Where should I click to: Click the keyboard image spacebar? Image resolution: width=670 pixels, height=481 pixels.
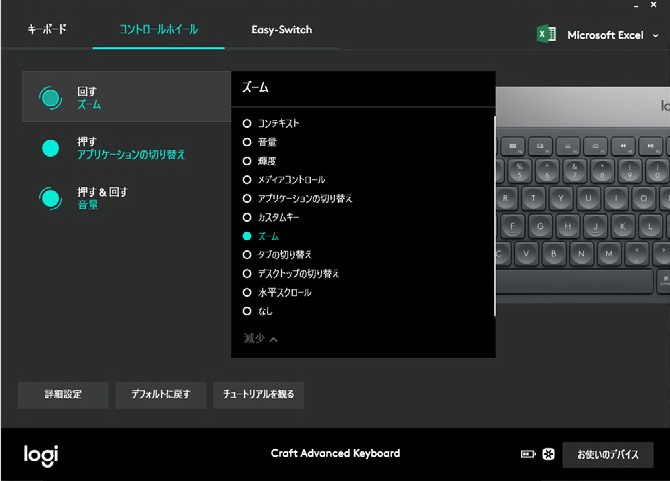[574, 282]
